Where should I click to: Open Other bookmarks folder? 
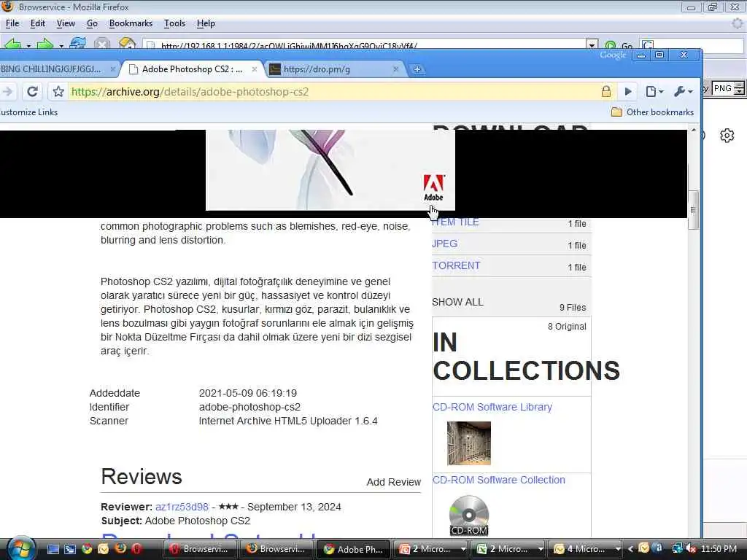coord(652,112)
